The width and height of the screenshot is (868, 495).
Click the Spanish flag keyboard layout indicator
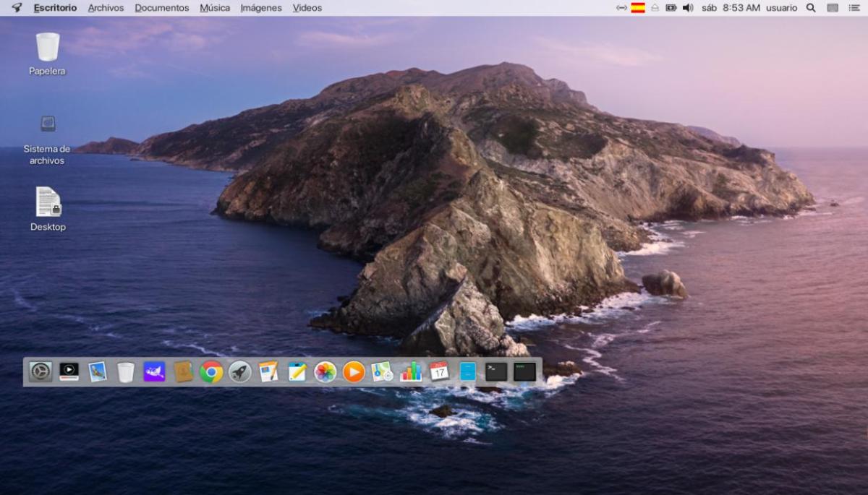click(x=638, y=8)
